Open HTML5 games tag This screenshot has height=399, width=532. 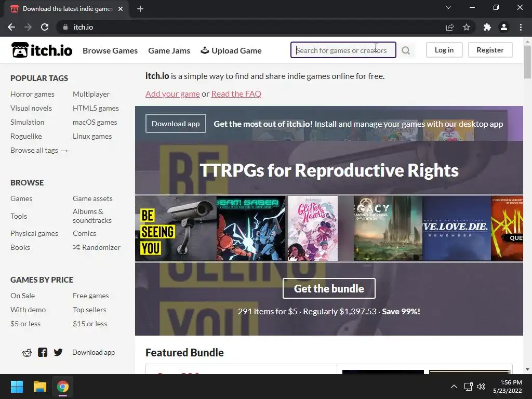pyautogui.click(x=96, y=108)
